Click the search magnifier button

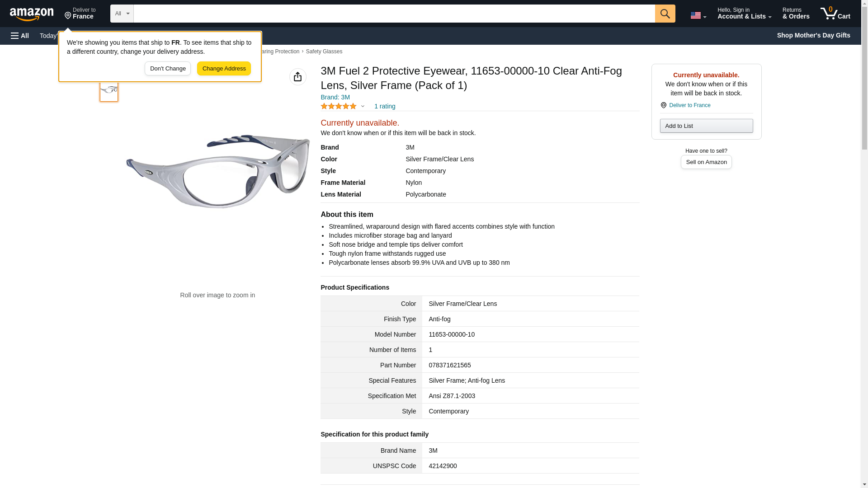point(665,14)
